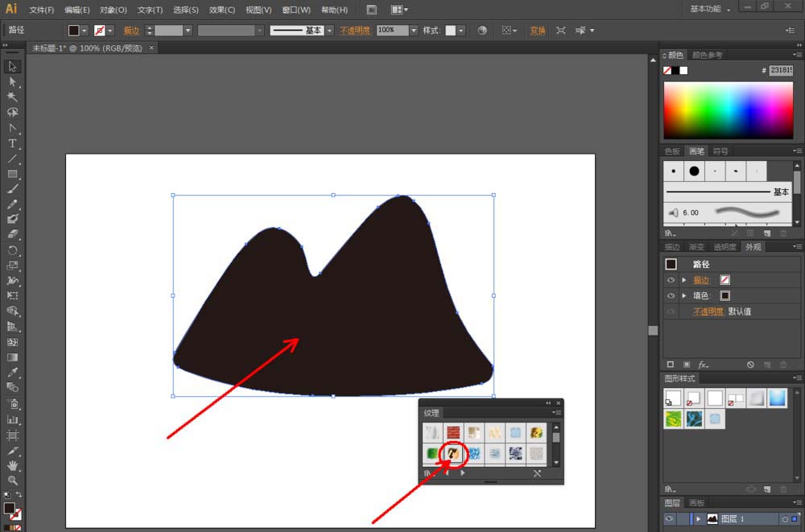Switch to the 色板 tab
This screenshot has height=532, width=805.
(672, 151)
